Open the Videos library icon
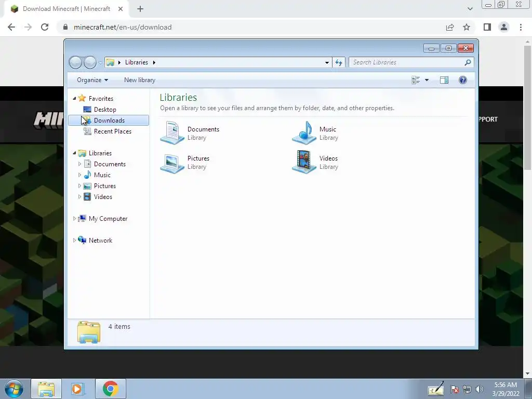The width and height of the screenshot is (532, 399). (304, 162)
